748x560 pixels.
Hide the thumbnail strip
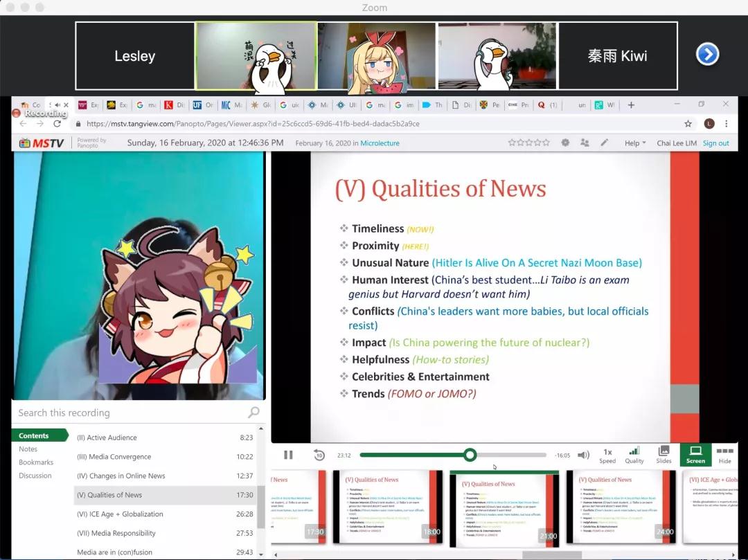point(724,455)
